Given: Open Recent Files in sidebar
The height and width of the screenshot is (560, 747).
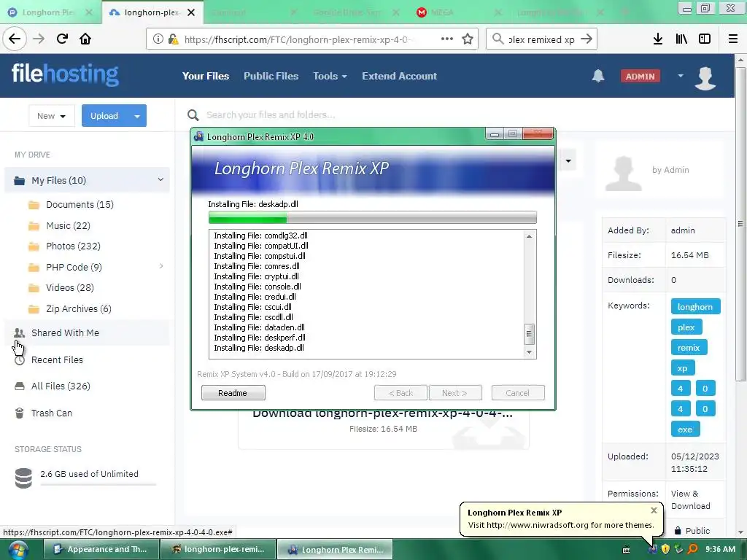Looking at the screenshot, I should pos(57,359).
